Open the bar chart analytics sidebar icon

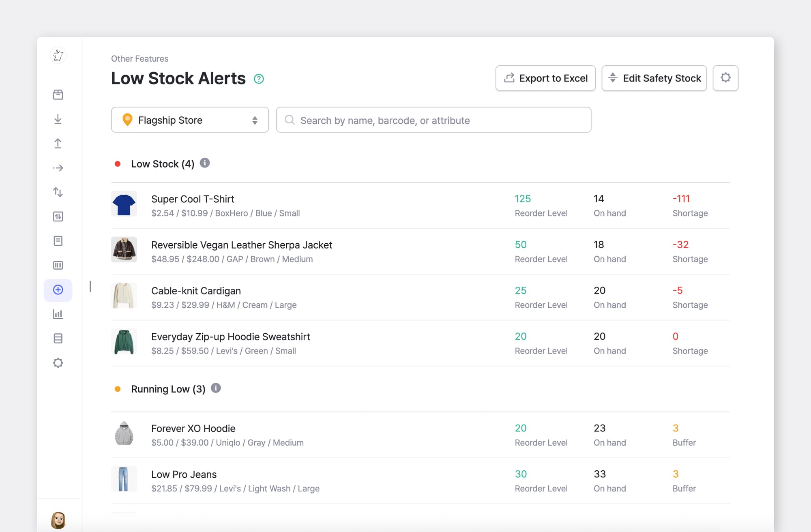pyautogui.click(x=58, y=314)
